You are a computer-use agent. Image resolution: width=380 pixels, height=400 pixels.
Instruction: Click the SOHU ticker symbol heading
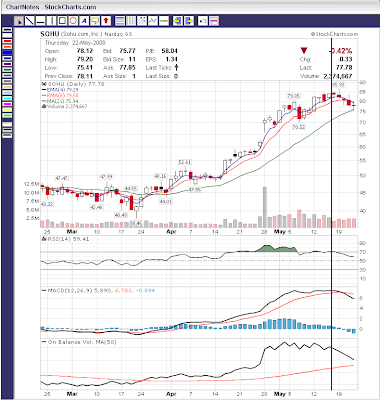[x=50, y=34]
